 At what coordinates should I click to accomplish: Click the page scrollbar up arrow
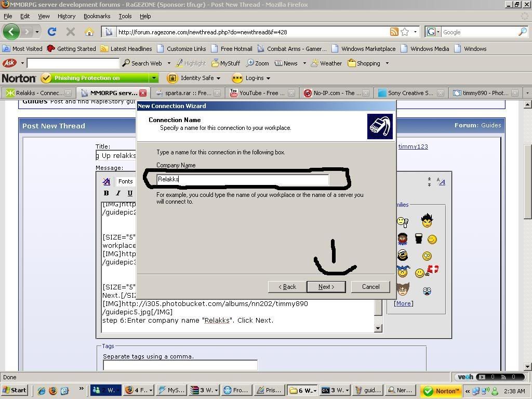(527, 104)
